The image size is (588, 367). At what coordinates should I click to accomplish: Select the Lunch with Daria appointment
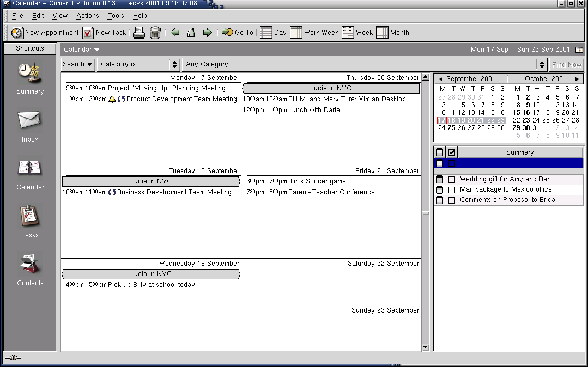point(313,110)
